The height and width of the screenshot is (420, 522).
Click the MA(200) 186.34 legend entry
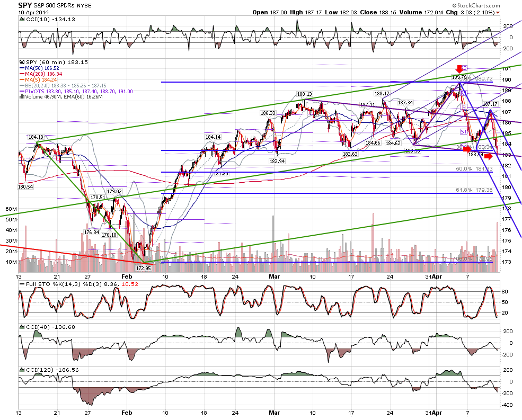pos(41,74)
